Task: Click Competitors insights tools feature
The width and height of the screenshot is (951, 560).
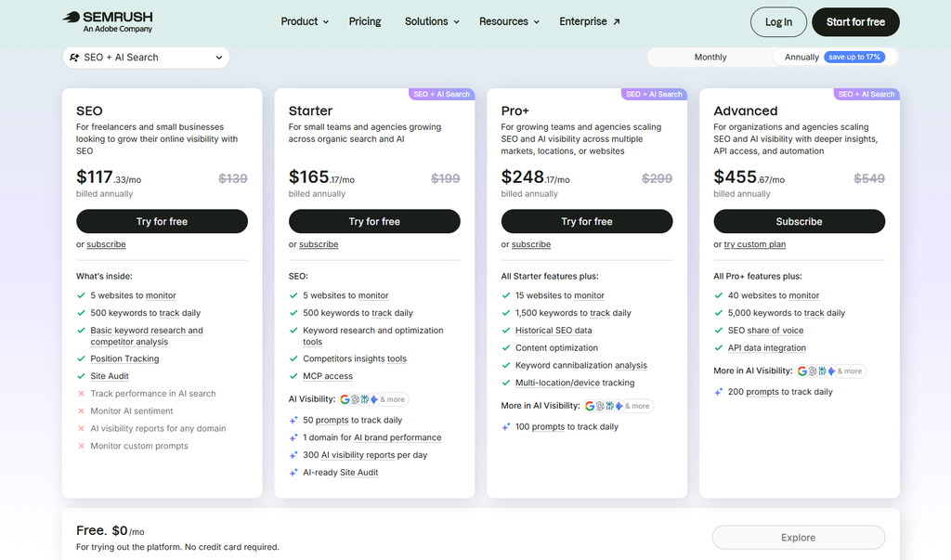Action: click(355, 358)
